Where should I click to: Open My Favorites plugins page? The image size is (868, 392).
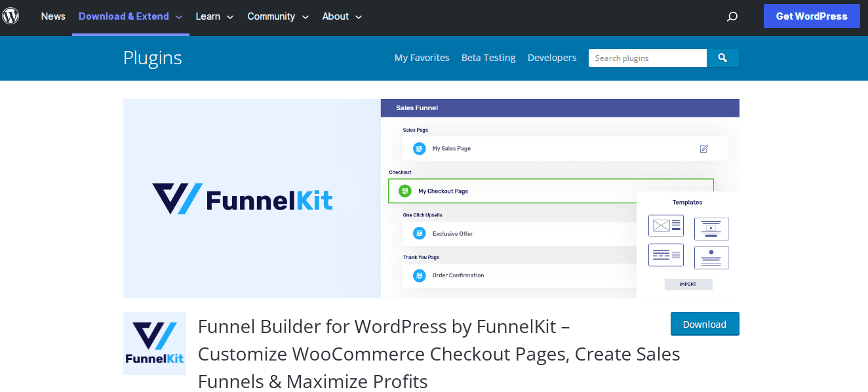pos(422,58)
